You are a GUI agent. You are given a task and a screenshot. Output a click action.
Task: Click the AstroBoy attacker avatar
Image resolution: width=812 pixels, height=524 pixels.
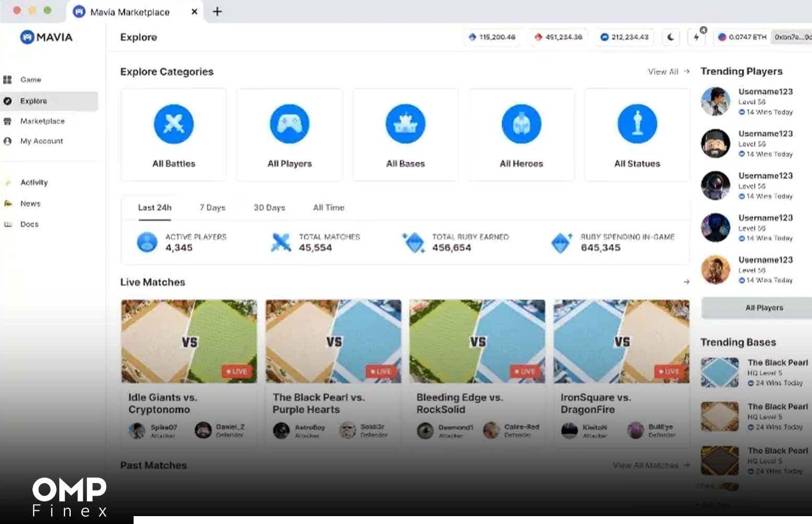point(281,431)
